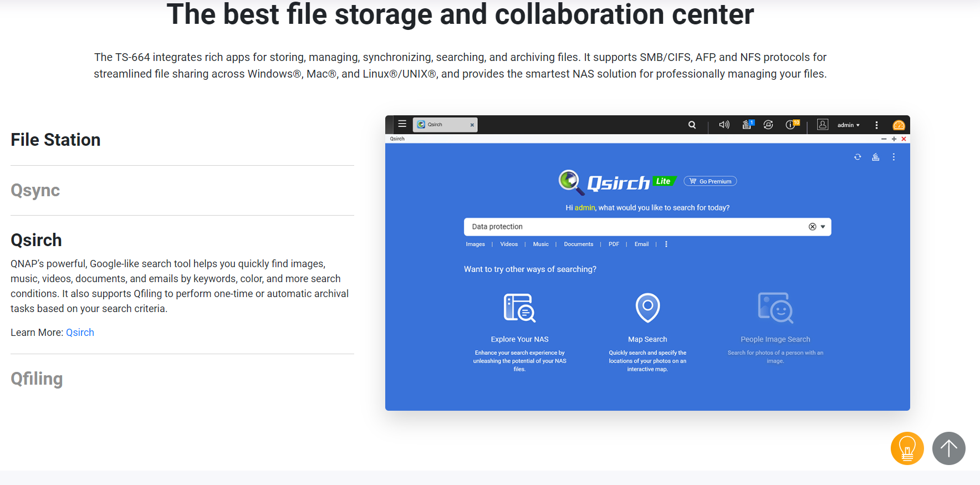
Task: Open the Qsirch Learn More link
Action: (80, 333)
